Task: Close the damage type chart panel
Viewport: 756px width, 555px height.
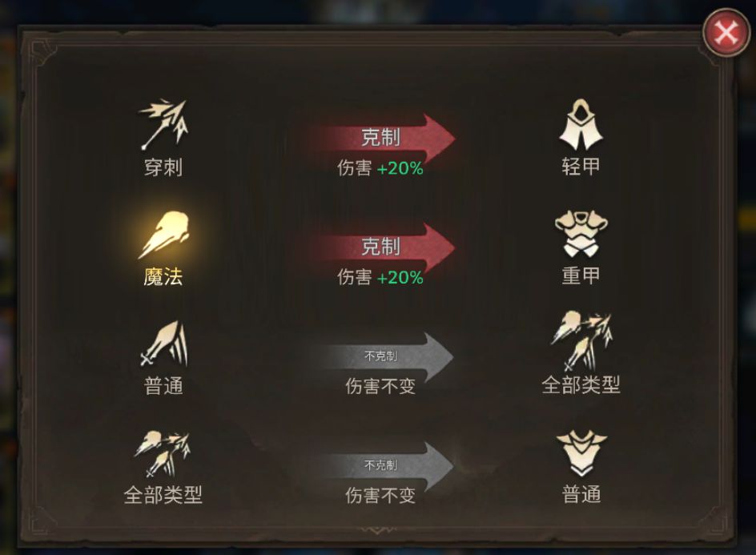Action: click(x=726, y=34)
